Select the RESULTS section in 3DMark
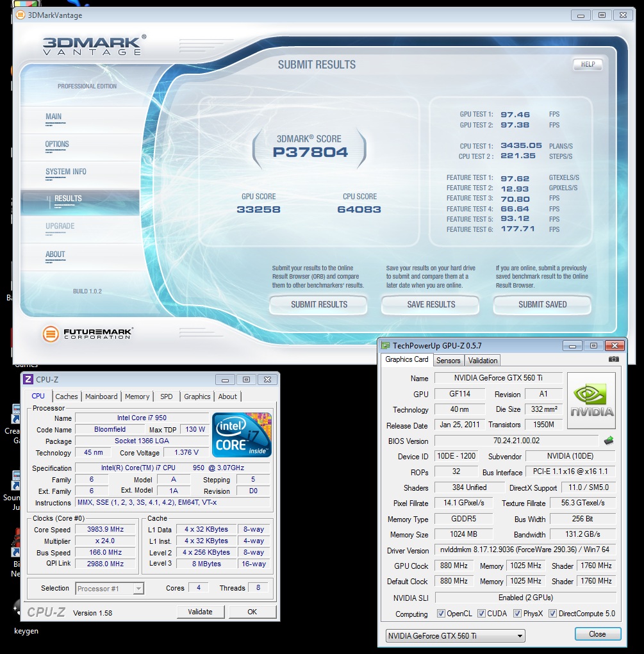 point(80,202)
